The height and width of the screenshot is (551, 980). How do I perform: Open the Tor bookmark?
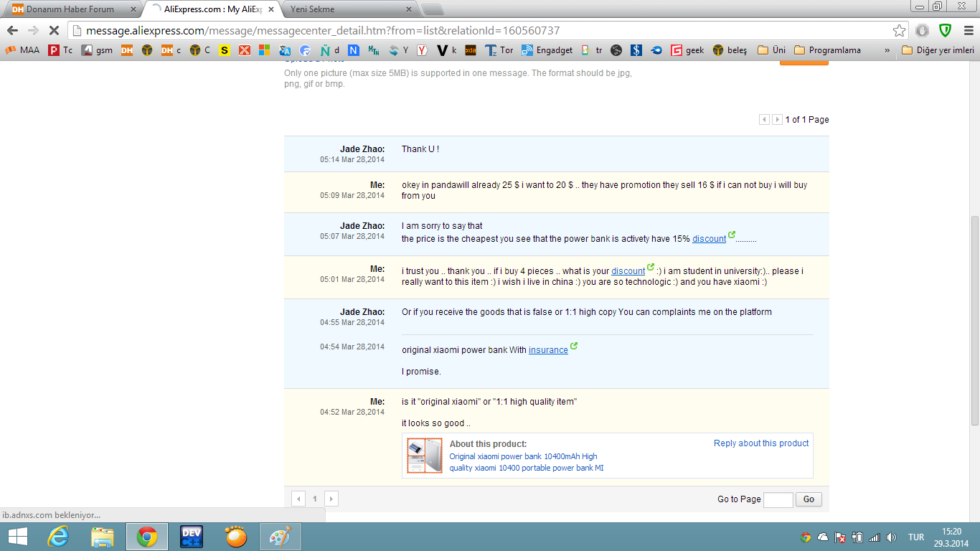click(499, 50)
